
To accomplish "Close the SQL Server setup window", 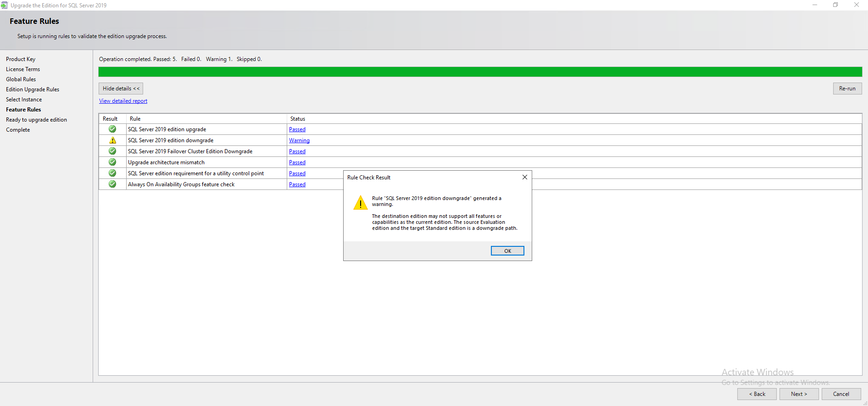I will point(857,5).
